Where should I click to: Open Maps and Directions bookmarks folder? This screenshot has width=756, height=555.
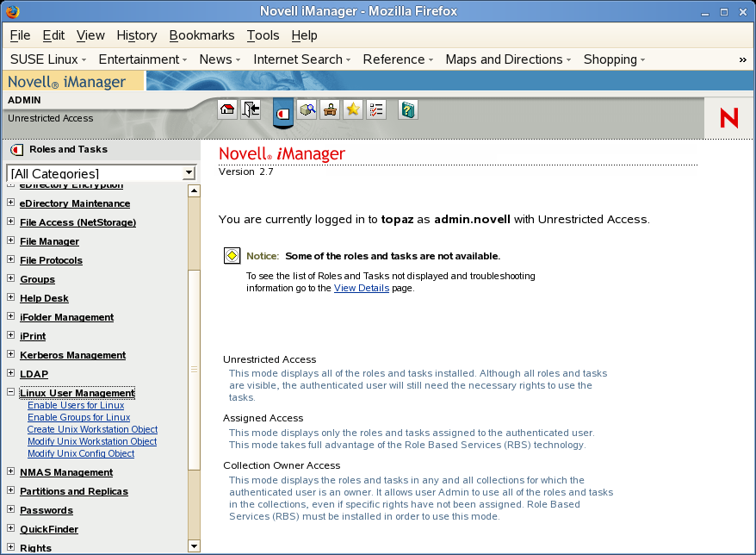click(x=508, y=59)
